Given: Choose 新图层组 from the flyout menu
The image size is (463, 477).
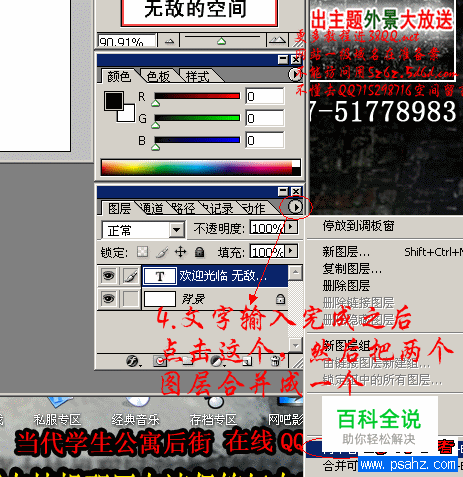Looking at the screenshot, I should [x=346, y=346].
